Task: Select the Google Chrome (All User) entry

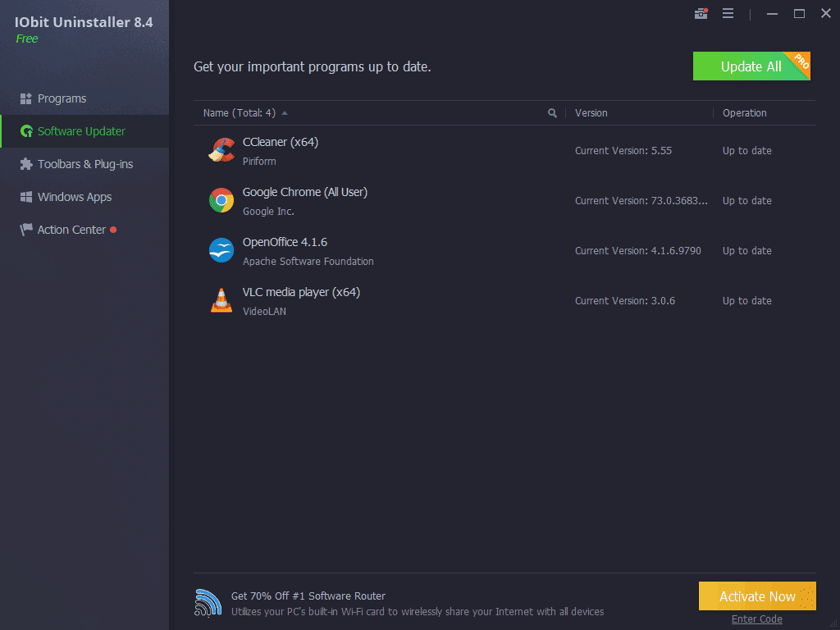Action: click(x=305, y=192)
